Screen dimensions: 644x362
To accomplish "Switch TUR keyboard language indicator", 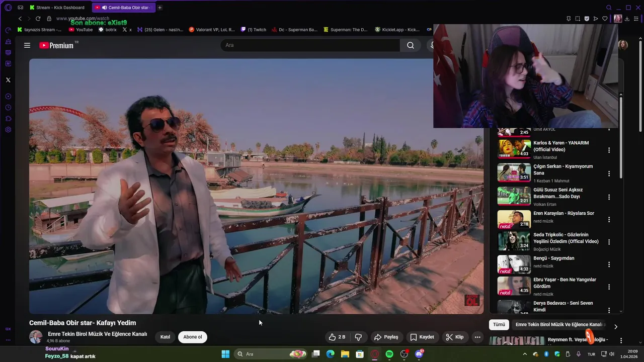I will tap(591, 354).
